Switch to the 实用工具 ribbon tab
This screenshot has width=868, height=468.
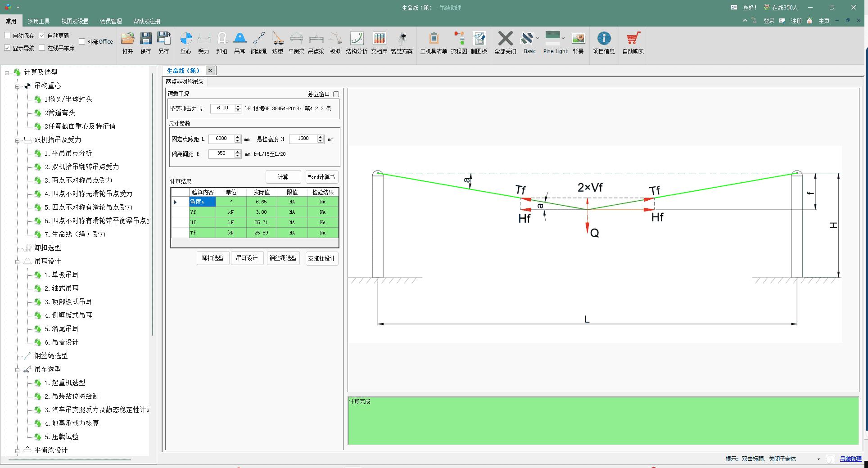(39, 21)
